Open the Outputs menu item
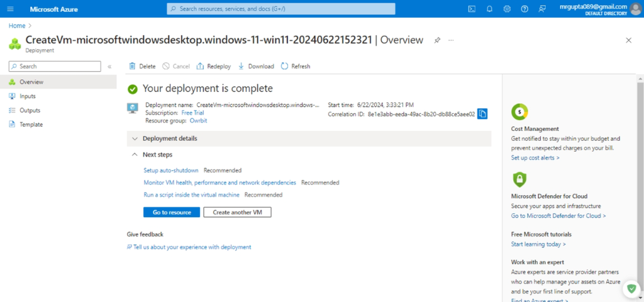Screen dimensions: 644x302 coord(30,110)
